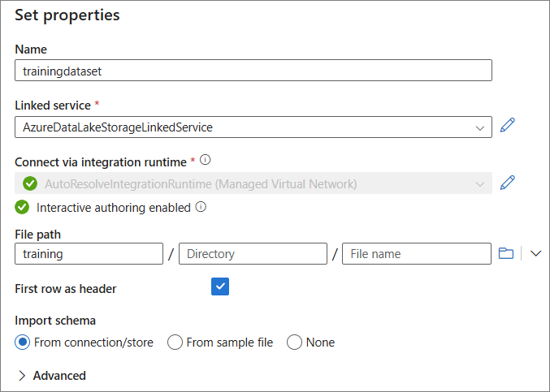This screenshot has width=550, height=392.
Task: Browse file path with folder icon
Action: 506,253
